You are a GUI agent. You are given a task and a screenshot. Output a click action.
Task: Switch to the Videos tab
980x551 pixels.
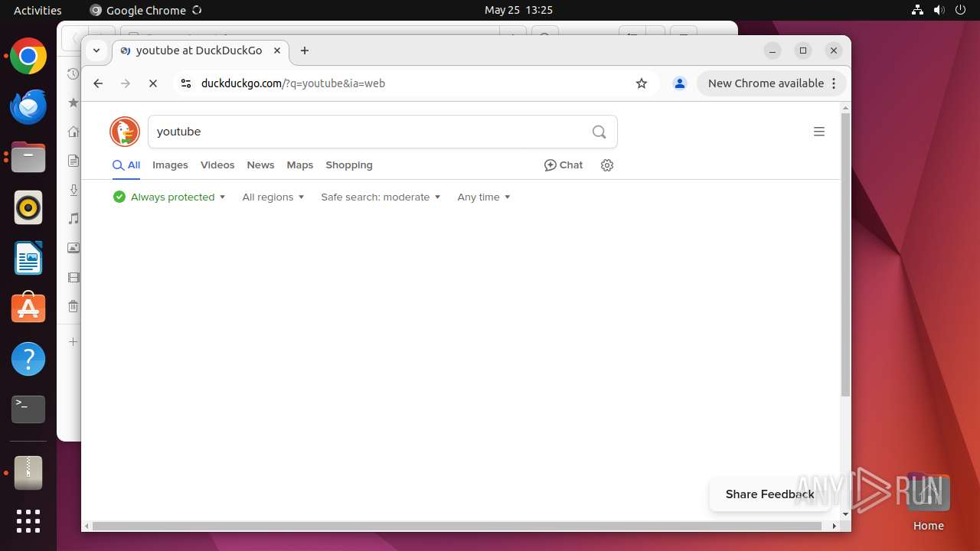tap(217, 165)
